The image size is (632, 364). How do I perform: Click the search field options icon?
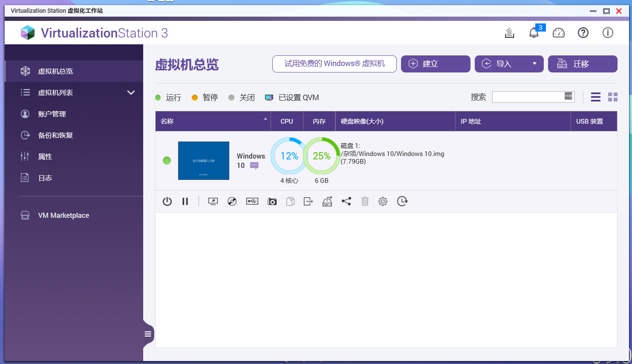click(x=568, y=96)
